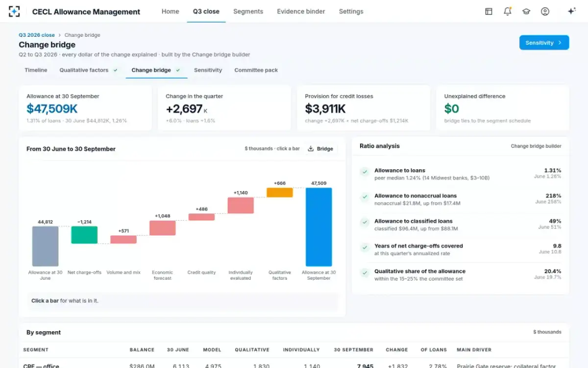
Task: Click the blue Sensitivity button
Action: pyautogui.click(x=544, y=43)
